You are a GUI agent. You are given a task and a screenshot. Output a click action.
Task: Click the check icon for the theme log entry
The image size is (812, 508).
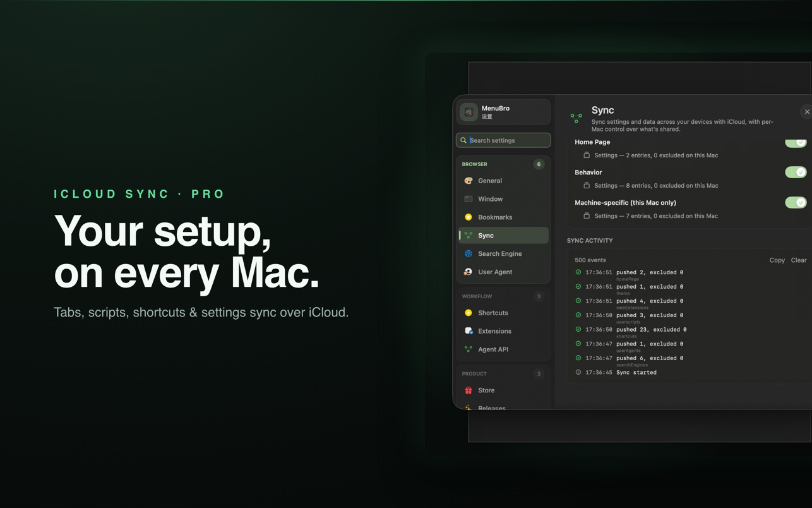pyautogui.click(x=578, y=287)
